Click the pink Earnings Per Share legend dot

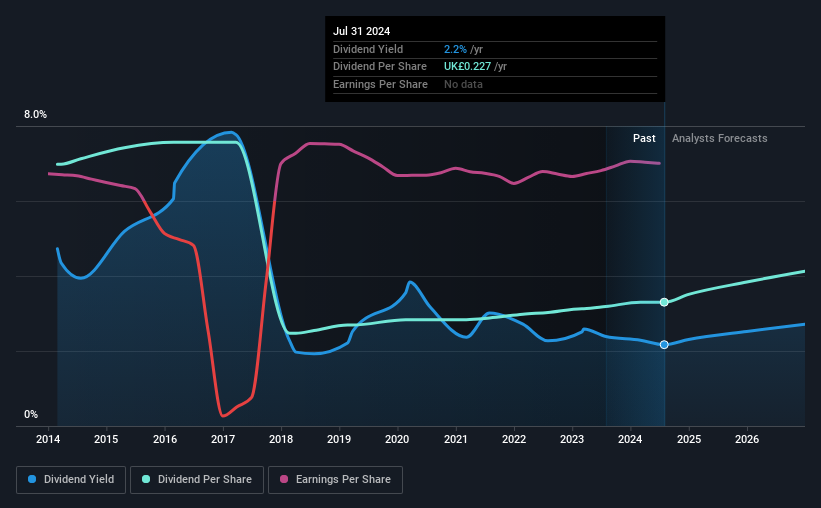point(284,479)
